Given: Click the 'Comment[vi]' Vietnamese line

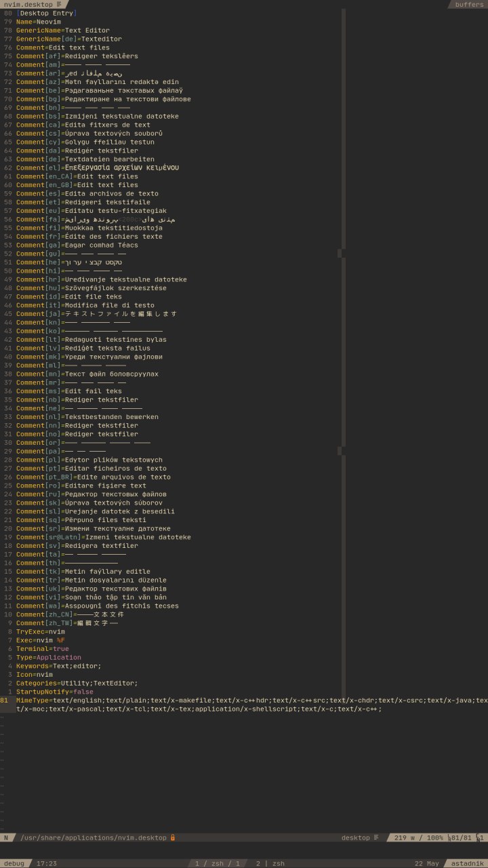Looking at the screenshot, I should point(91,597).
